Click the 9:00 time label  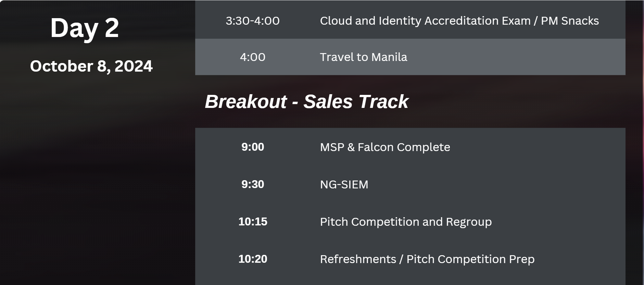coord(253,147)
